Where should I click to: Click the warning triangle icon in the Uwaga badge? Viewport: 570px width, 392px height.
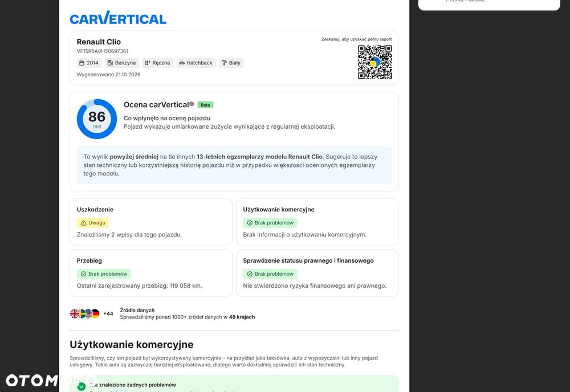tap(83, 223)
